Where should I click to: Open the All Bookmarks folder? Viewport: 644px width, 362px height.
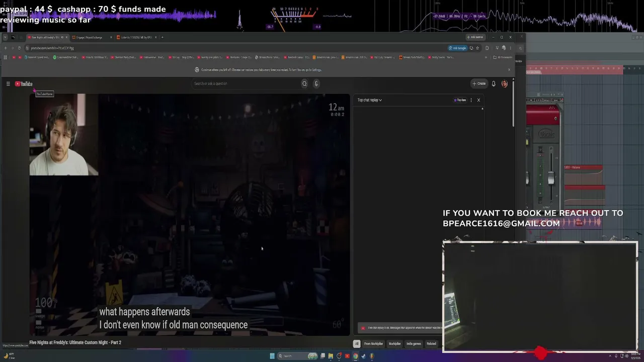[502, 57]
